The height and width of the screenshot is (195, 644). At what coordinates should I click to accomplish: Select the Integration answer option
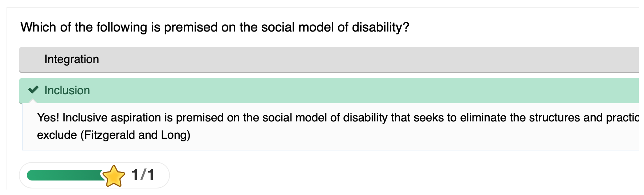329,60
